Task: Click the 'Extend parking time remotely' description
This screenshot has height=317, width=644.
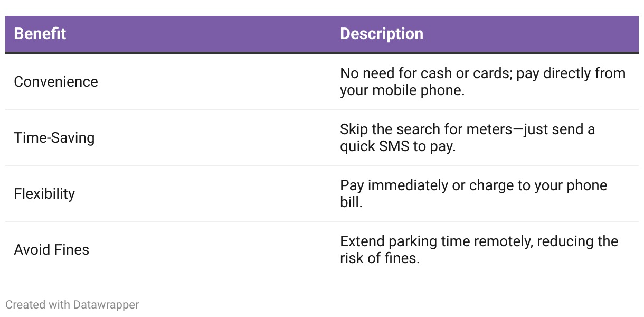Action: coord(479,250)
